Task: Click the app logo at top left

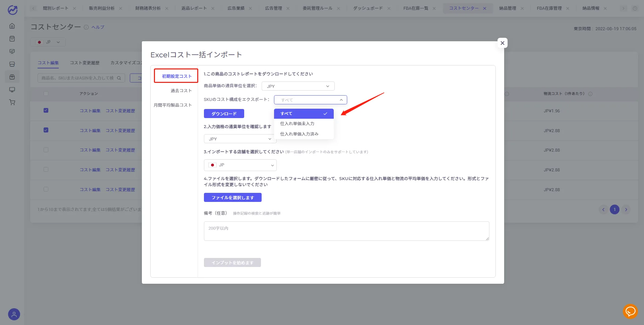Action: click(x=12, y=10)
